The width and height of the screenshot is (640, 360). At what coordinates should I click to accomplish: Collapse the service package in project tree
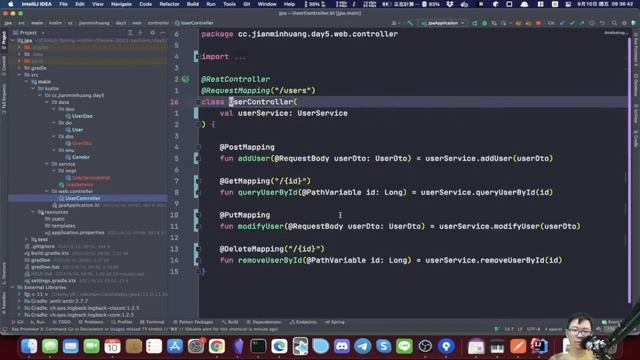47,164
